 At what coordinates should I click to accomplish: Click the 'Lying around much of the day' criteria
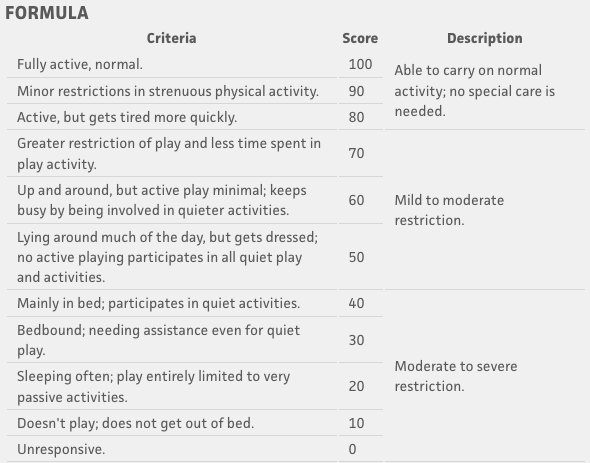pos(167,257)
